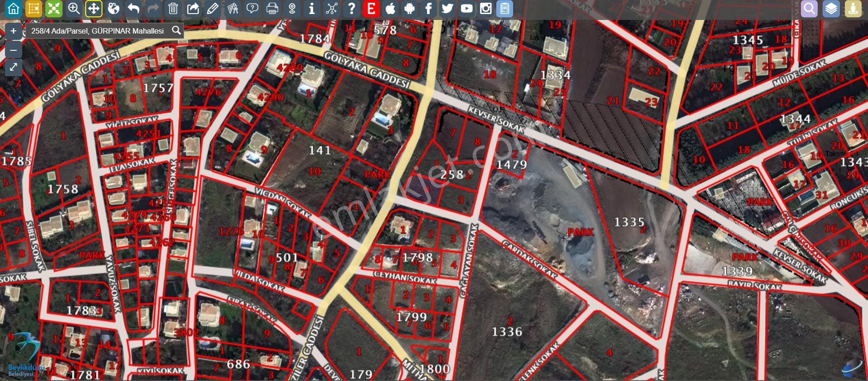Zoom out with the minus button

[x=14, y=49]
